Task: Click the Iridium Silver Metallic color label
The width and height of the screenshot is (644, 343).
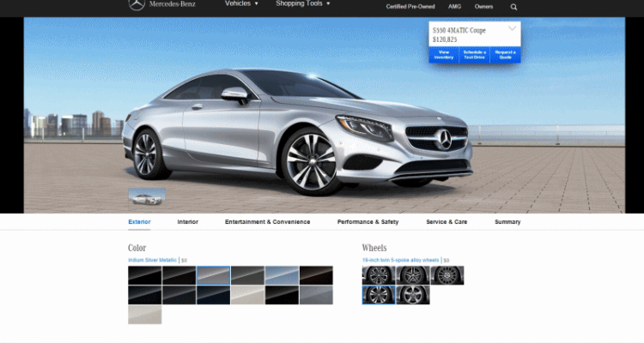Action: pyautogui.click(x=152, y=260)
